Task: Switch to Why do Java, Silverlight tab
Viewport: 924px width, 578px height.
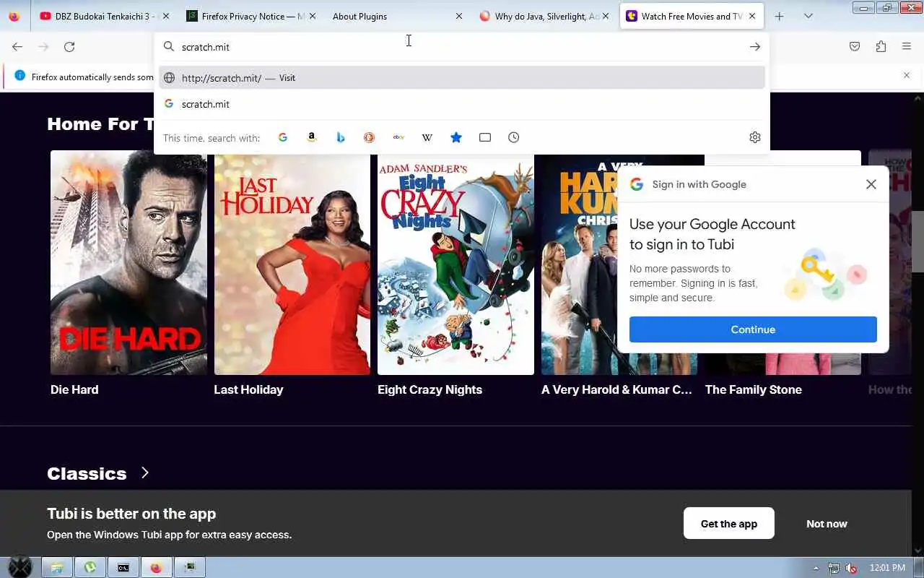Action: (544, 16)
